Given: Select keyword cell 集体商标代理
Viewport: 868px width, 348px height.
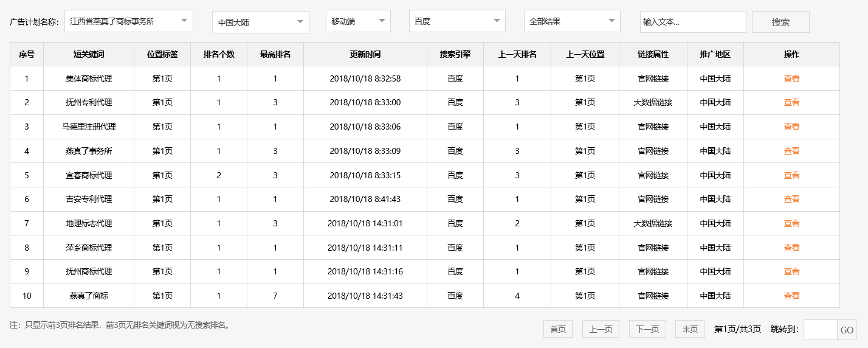Looking at the screenshot, I should click(x=89, y=78).
